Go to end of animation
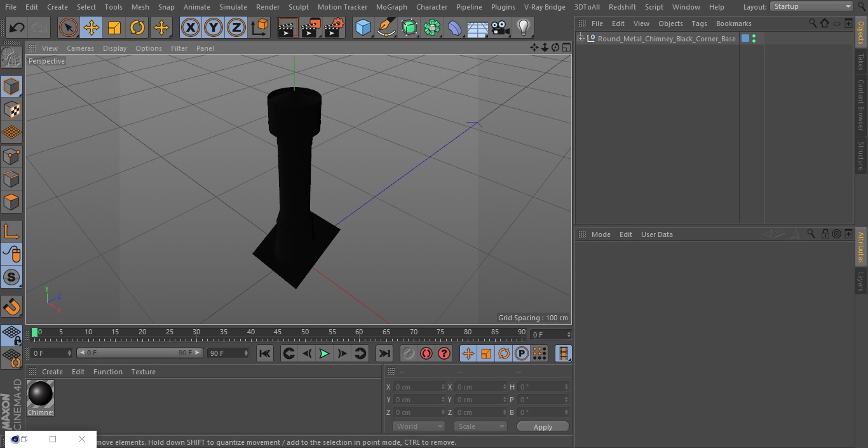Screen dimensions: 868x448 pos(384,353)
